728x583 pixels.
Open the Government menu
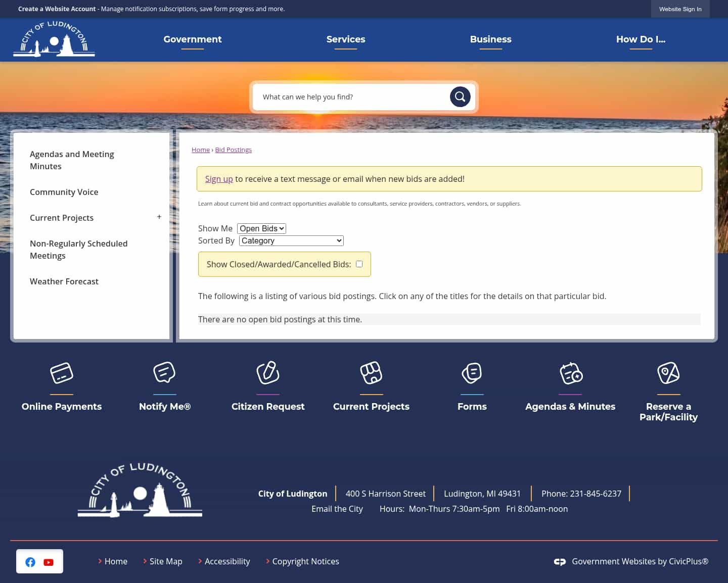click(x=193, y=39)
